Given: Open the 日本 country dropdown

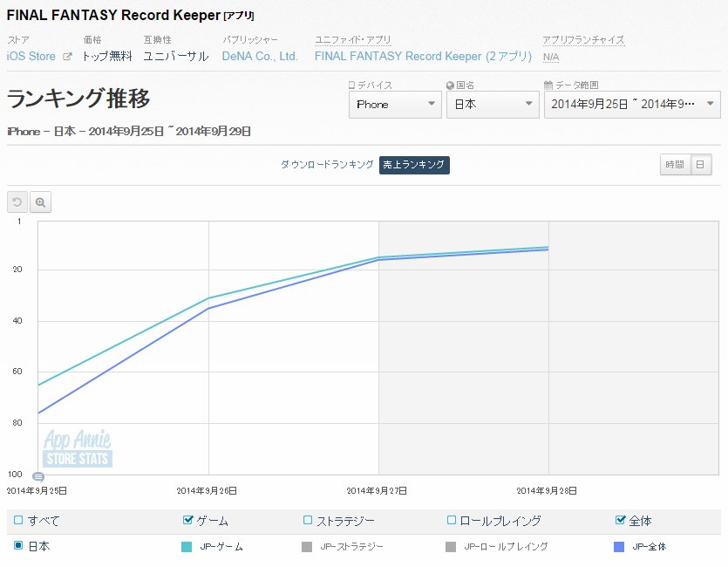Looking at the screenshot, I should 493,105.
